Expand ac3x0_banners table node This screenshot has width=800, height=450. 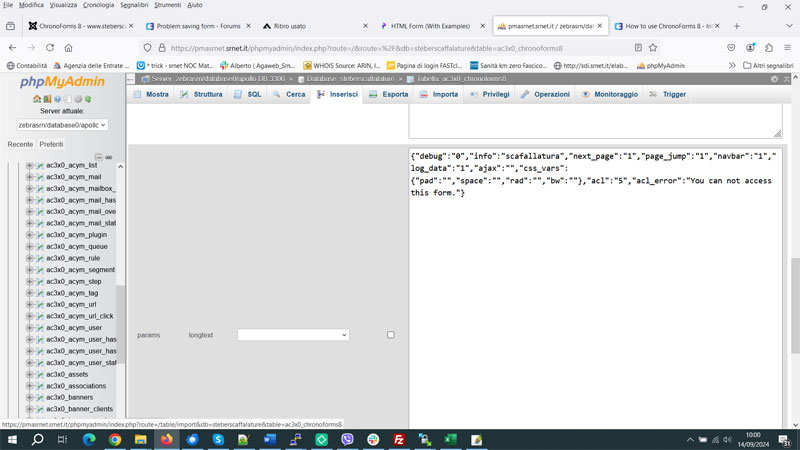30,397
